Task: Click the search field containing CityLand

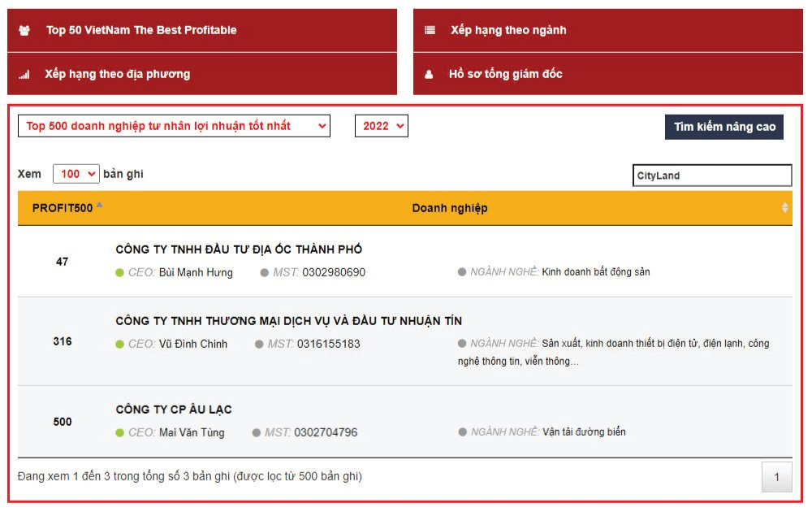Action: click(x=711, y=176)
